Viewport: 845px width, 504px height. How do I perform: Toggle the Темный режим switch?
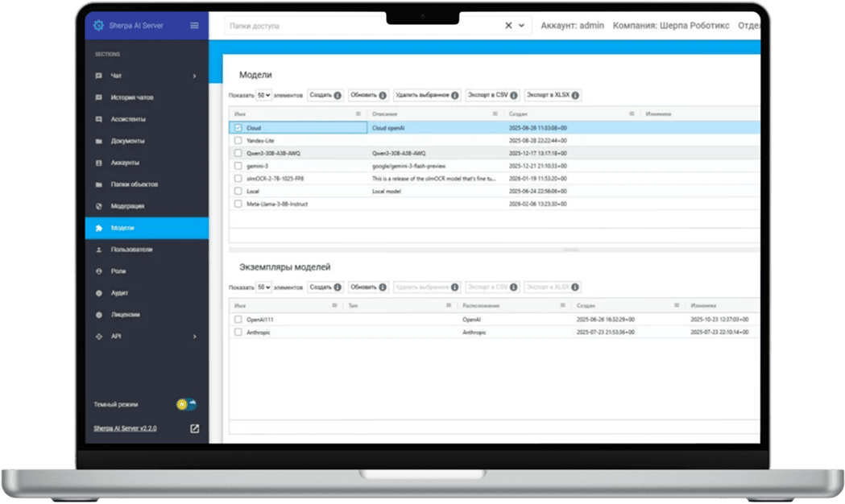[186, 404]
